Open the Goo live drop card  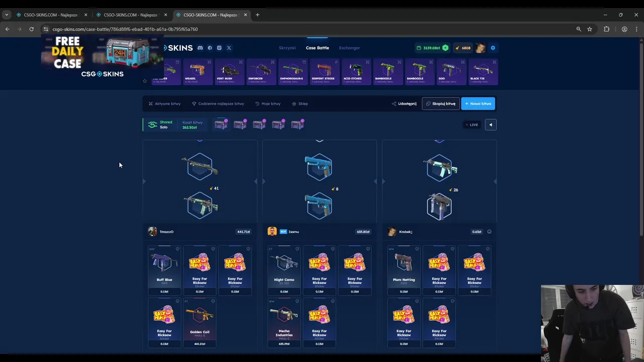[x=451, y=71]
